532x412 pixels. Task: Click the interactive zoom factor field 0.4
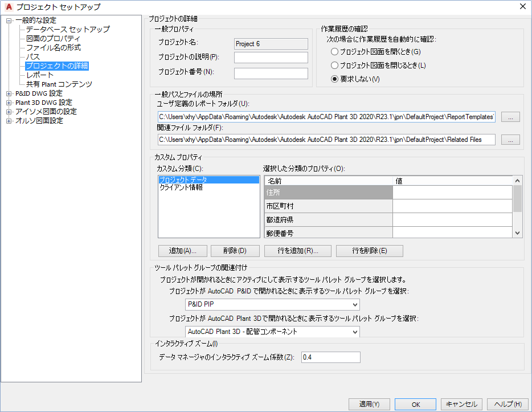[331, 357]
